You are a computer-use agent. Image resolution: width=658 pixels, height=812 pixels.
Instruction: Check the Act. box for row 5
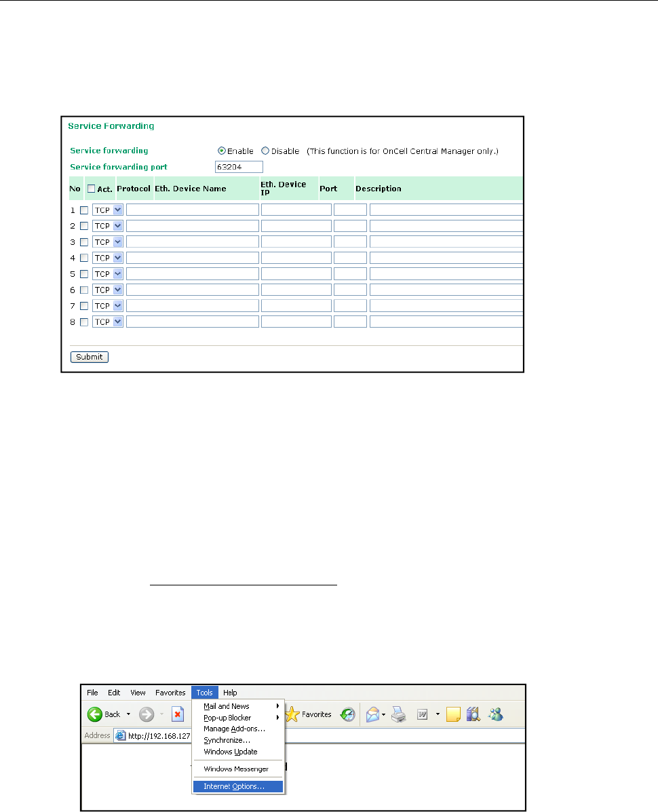click(84, 274)
